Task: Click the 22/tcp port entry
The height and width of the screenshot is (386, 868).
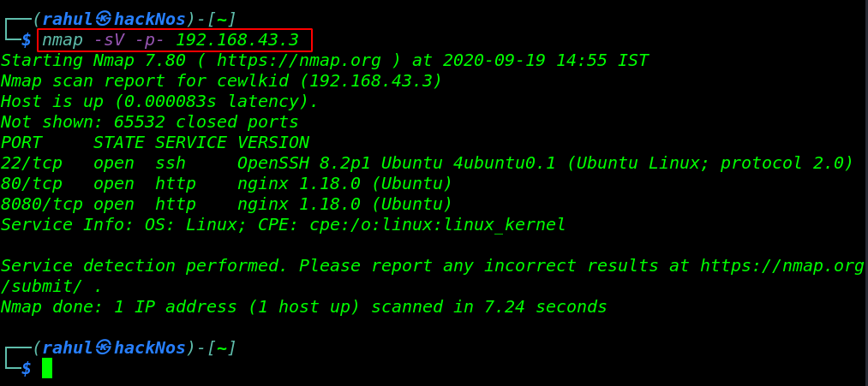Action: coord(32,163)
